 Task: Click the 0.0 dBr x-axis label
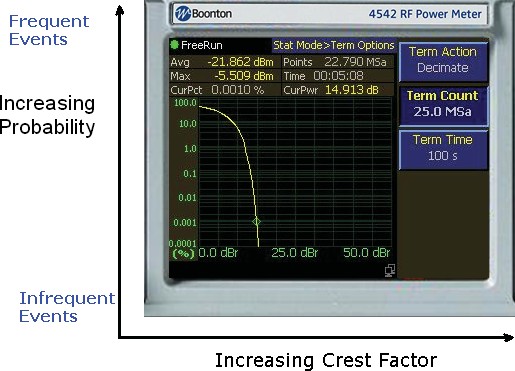tap(218, 253)
